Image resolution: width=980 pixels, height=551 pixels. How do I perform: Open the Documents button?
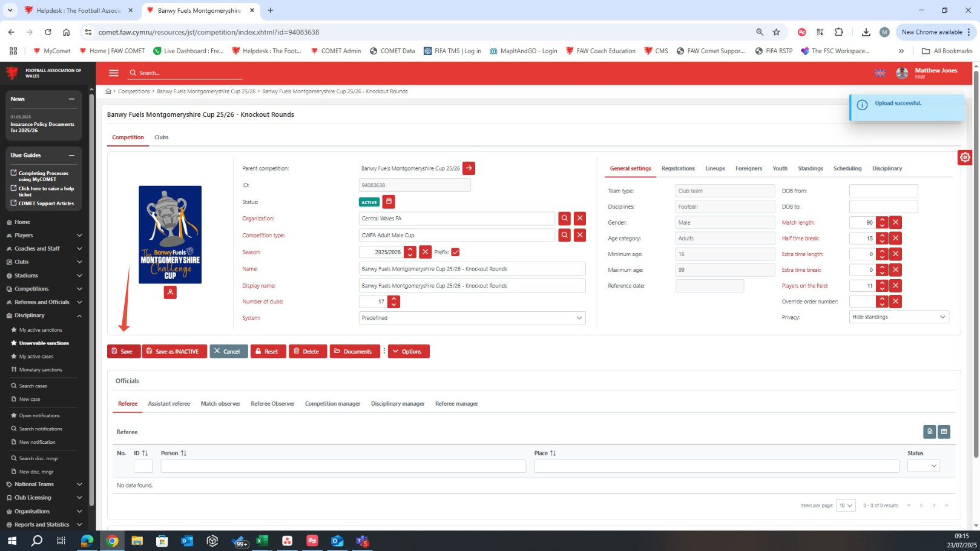[x=355, y=351]
